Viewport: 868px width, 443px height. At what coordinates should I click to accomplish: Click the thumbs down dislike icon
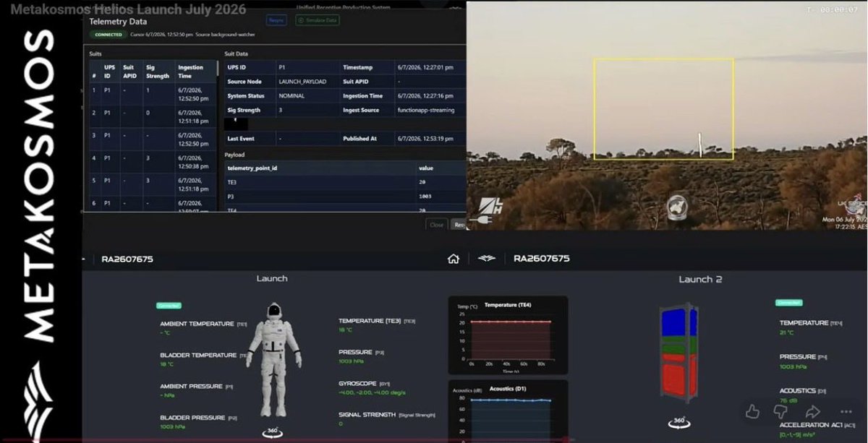[x=781, y=411]
